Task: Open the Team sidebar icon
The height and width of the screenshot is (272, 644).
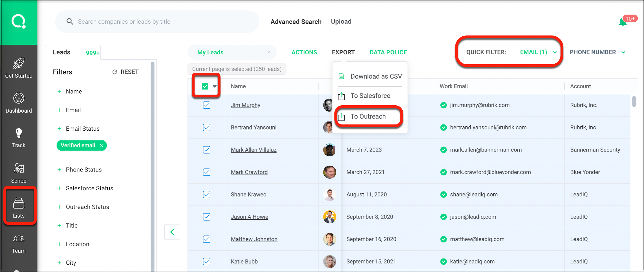Action: (x=19, y=239)
